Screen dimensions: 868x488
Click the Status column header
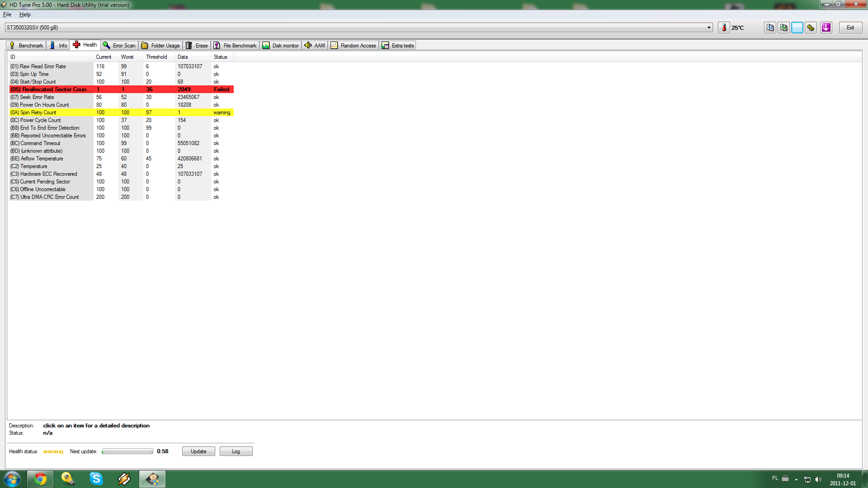pyautogui.click(x=222, y=57)
